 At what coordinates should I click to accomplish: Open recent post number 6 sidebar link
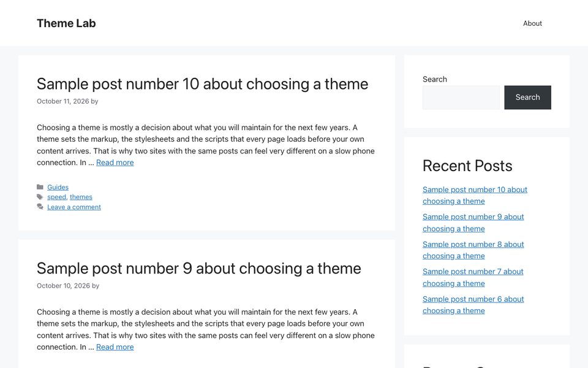[x=473, y=305]
